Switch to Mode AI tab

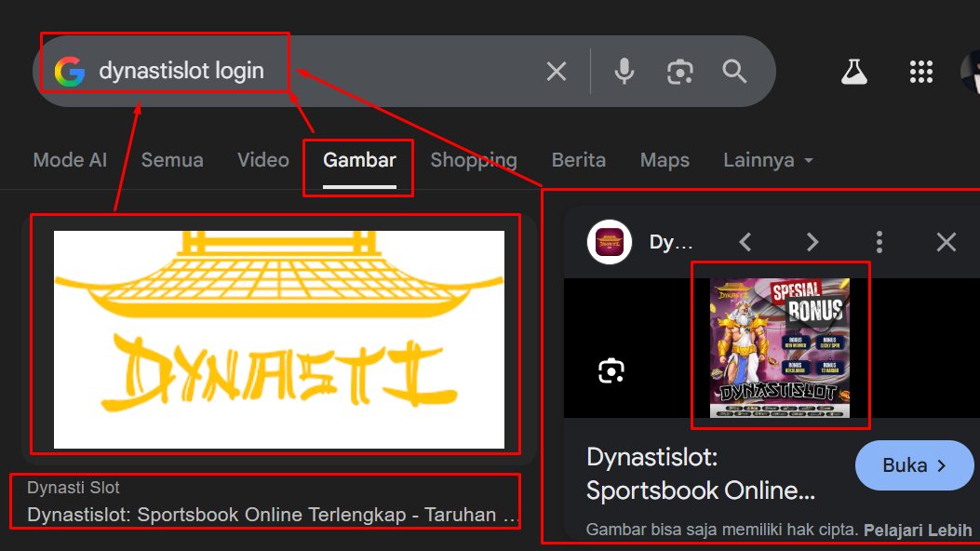click(x=70, y=160)
